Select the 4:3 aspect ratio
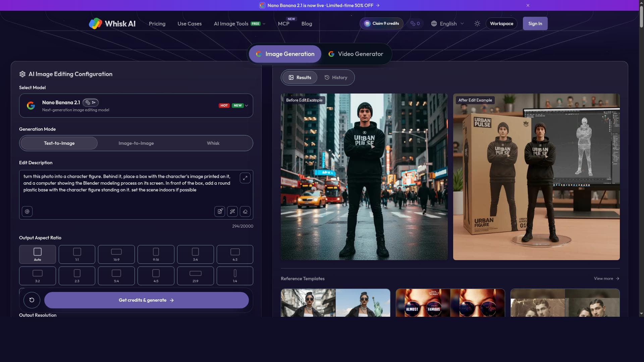The height and width of the screenshot is (362, 644). (x=235, y=254)
